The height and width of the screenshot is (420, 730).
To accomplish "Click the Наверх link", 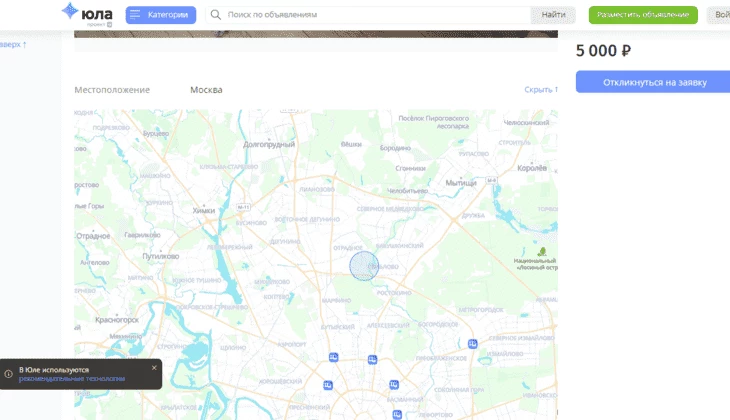I will (x=13, y=44).
